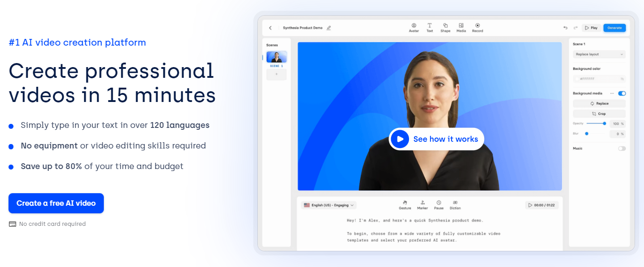Image resolution: width=644 pixels, height=267 pixels.
Task: Click the Crop button
Action: [599, 114]
